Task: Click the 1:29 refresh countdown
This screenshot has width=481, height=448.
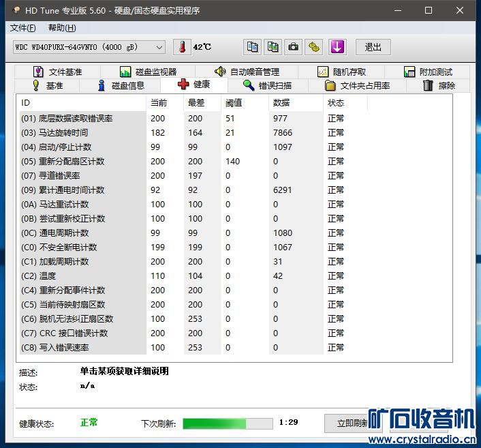Action: point(288,422)
